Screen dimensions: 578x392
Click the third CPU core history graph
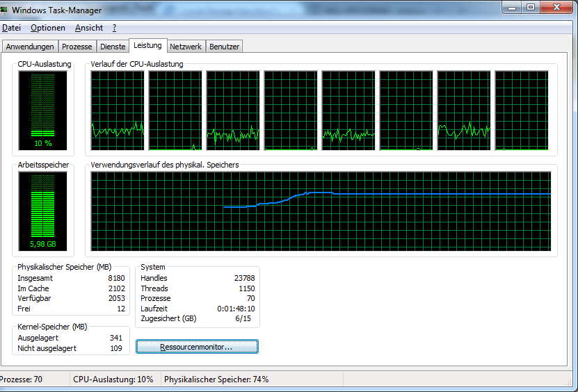(233, 111)
